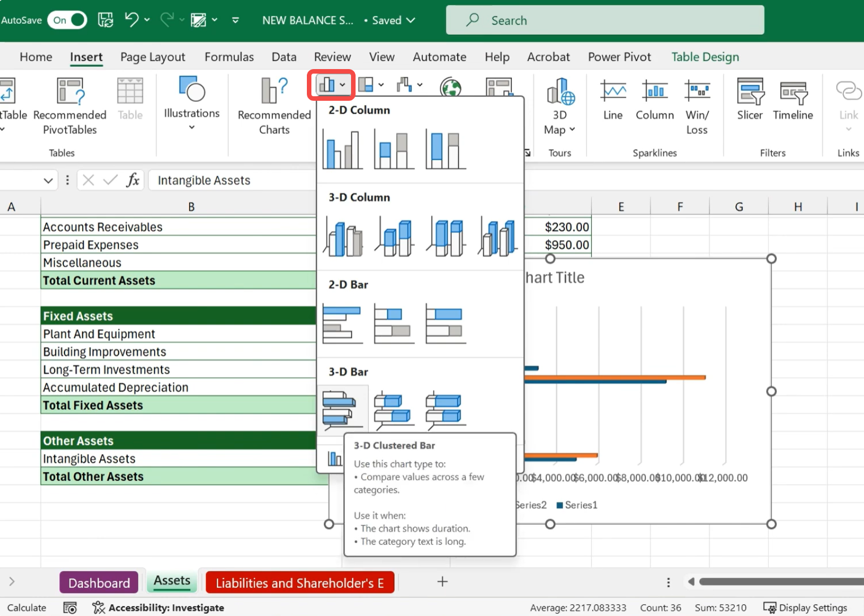Open Display Settings from status bar
The width and height of the screenshot is (864, 616).
805,608
